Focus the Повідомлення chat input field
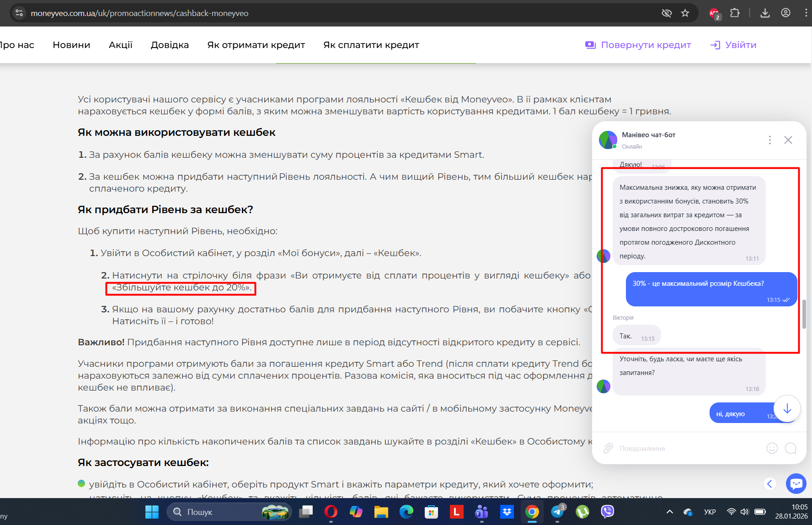The height and width of the screenshot is (525, 812). click(x=688, y=448)
